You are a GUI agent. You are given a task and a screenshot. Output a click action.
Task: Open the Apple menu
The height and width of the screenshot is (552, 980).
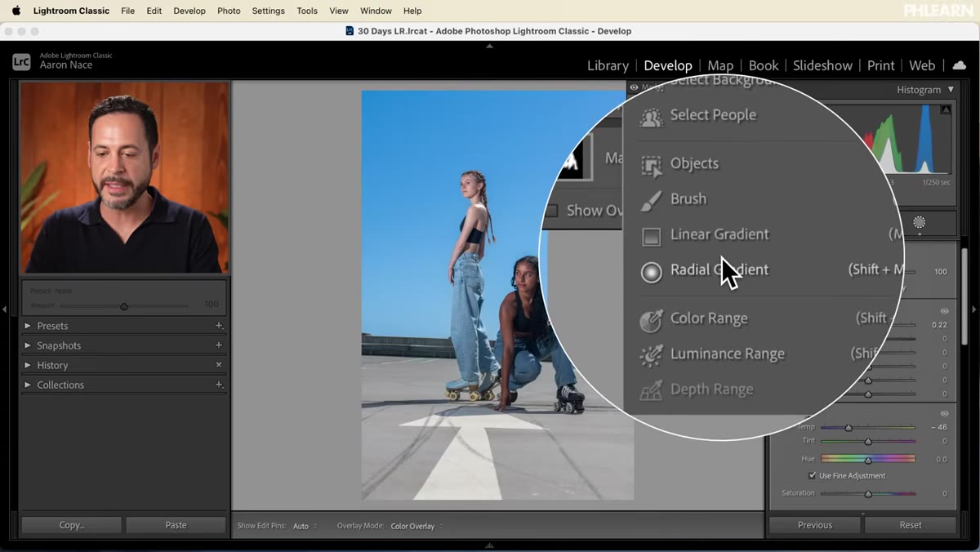coord(16,11)
